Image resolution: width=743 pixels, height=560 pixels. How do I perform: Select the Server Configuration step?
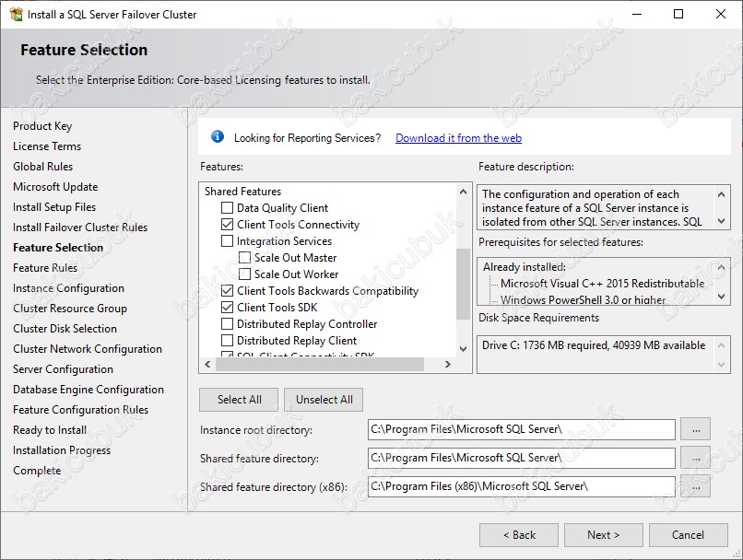(x=63, y=369)
